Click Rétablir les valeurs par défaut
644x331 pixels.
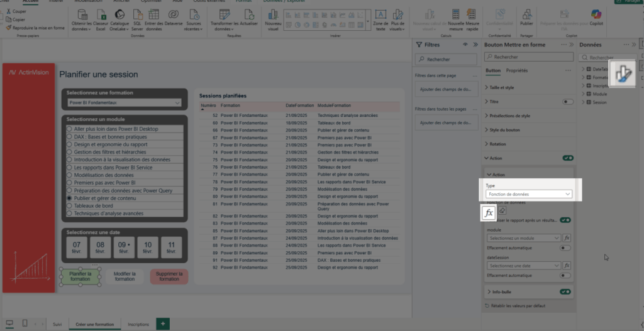click(x=517, y=306)
